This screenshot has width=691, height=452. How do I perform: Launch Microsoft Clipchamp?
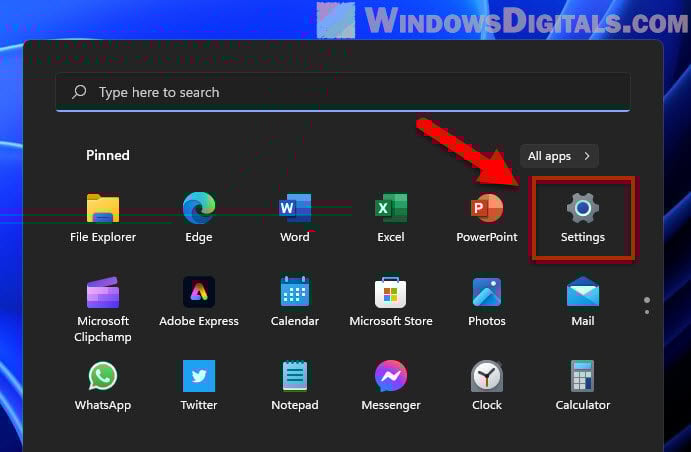tap(103, 309)
